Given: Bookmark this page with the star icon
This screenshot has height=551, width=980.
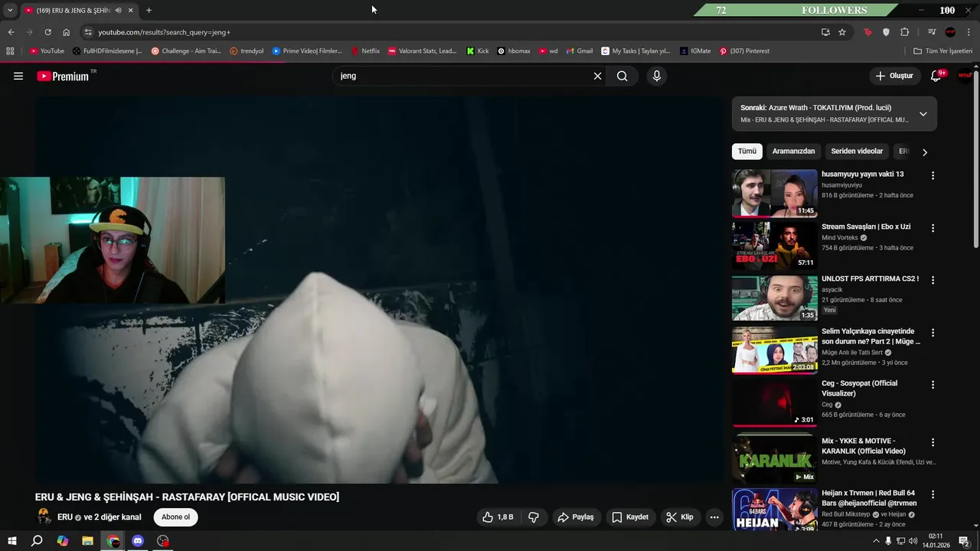Looking at the screenshot, I should click(x=842, y=32).
